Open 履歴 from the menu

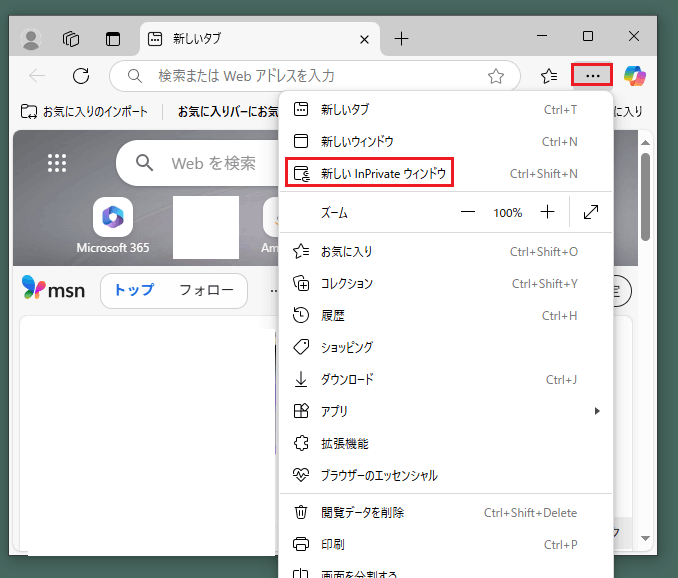(x=446, y=316)
